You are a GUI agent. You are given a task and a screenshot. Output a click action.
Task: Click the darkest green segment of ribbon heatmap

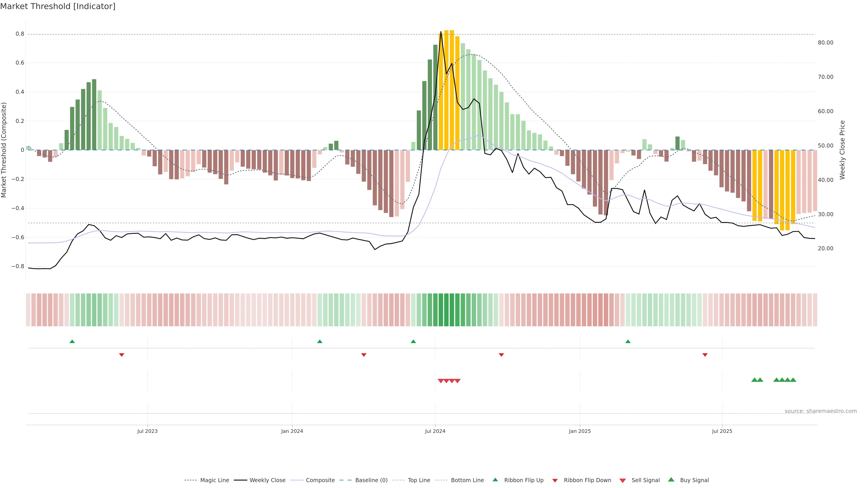coord(446,310)
